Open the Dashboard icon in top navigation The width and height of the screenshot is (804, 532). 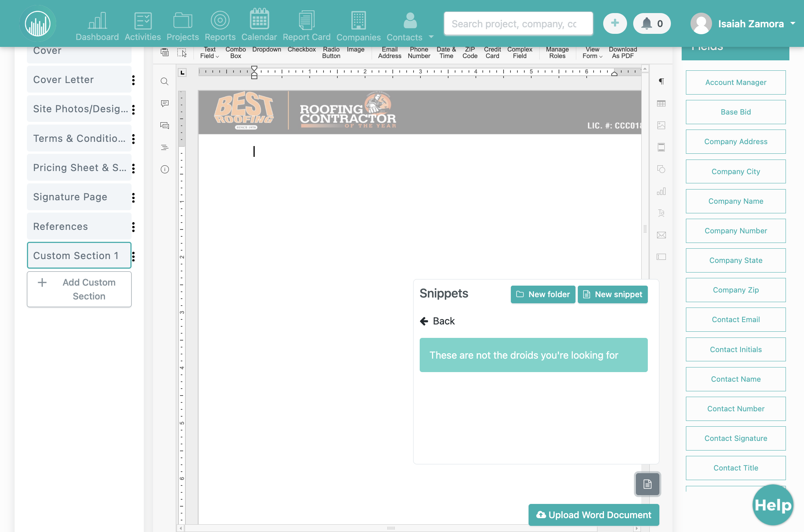(97, 20)
